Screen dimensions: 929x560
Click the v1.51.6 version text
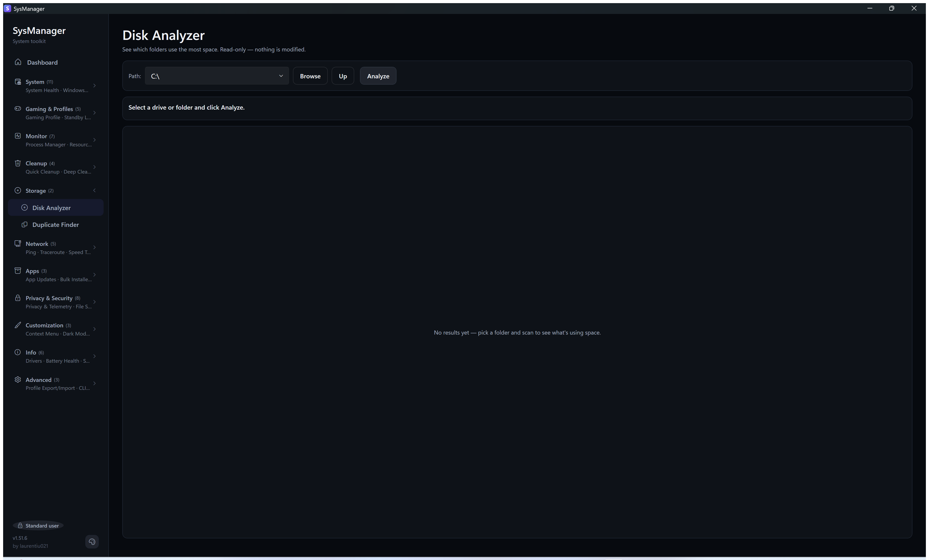(20, 538)
